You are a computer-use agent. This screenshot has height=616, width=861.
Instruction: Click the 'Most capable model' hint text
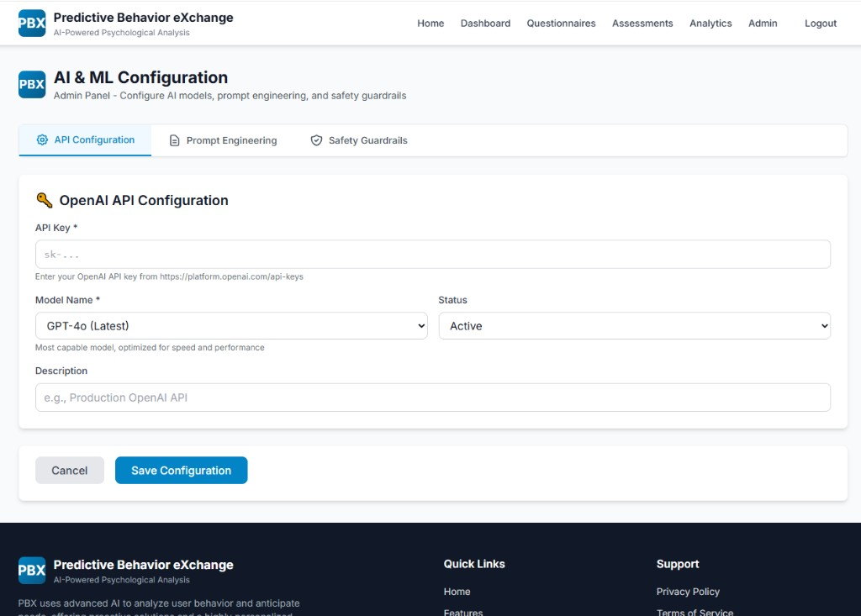pos(150,348)
